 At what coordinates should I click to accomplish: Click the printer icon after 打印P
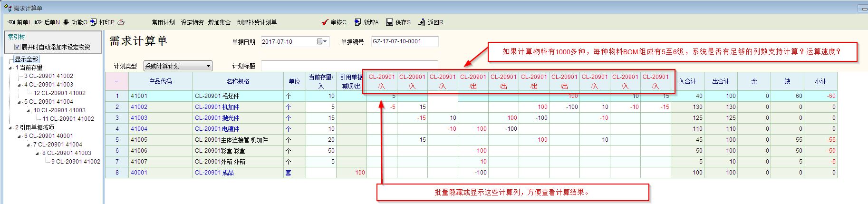121,22
